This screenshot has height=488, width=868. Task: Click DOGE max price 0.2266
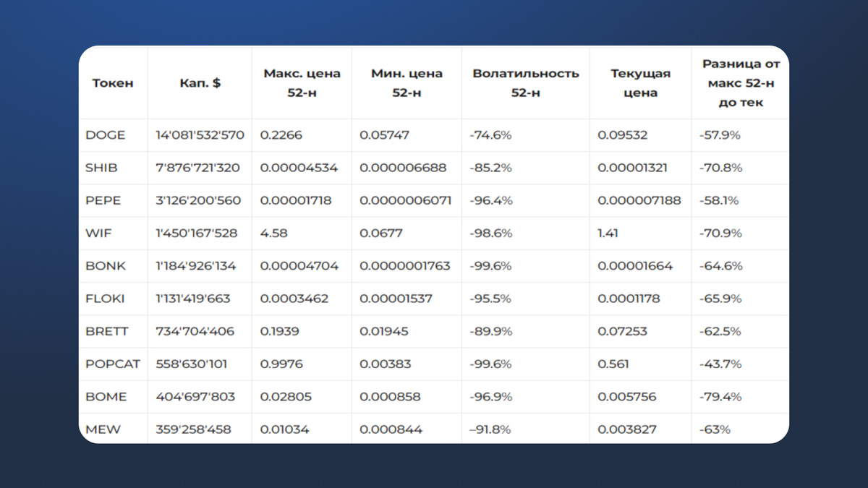pyautogui.click(x=281, y=135)
